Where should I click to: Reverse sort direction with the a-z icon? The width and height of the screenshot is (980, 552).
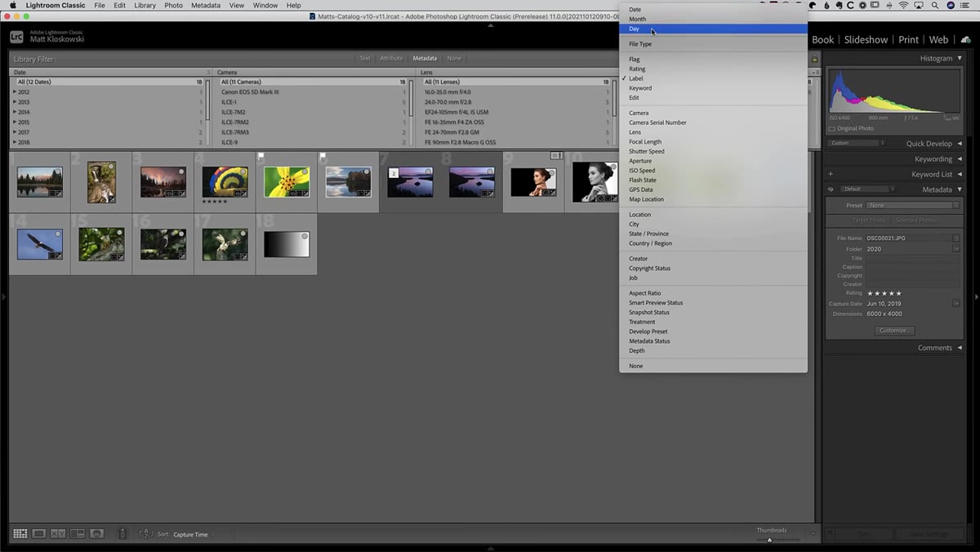146,534
